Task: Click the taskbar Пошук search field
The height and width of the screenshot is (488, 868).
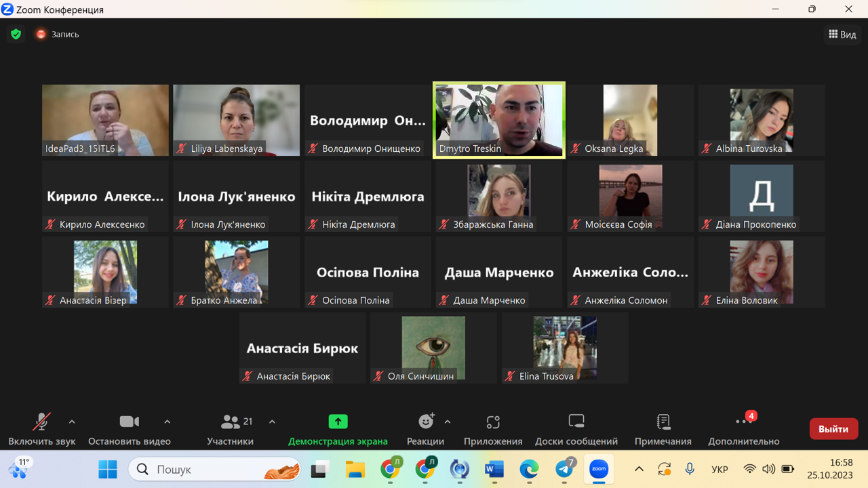Action: pyautogui.click(x=214, y=469)
